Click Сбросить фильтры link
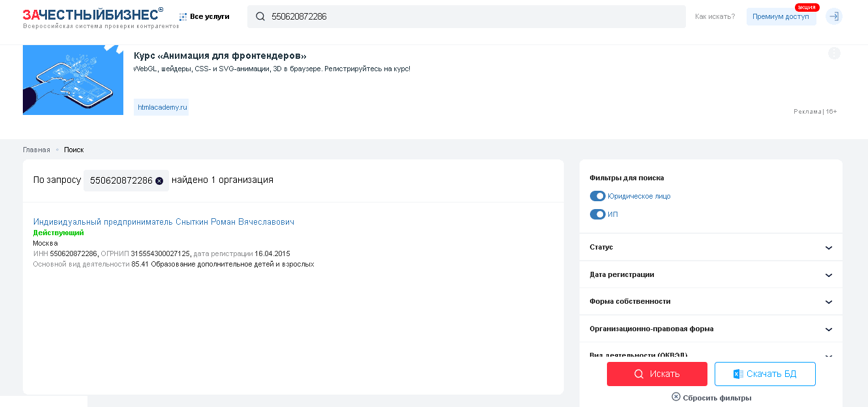This screenshot has height=407, width=868. point(711,397)
